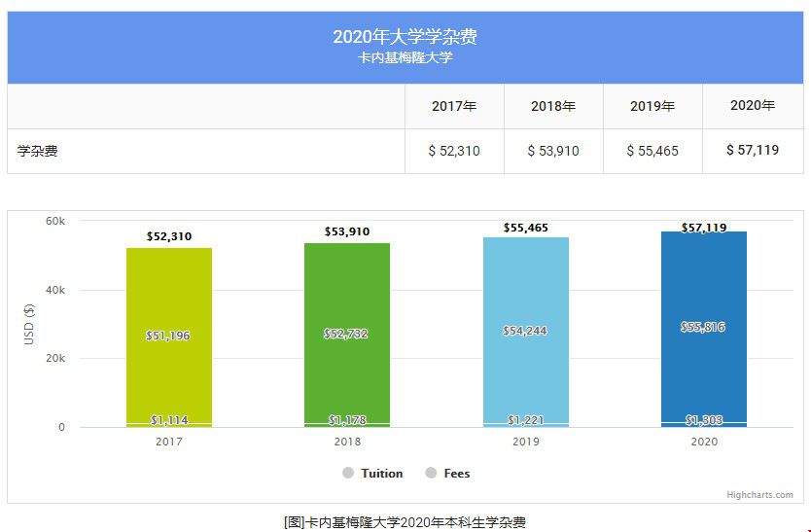Click the 2019 x-axis label
The image size is (811, 532).
(526, 442)
